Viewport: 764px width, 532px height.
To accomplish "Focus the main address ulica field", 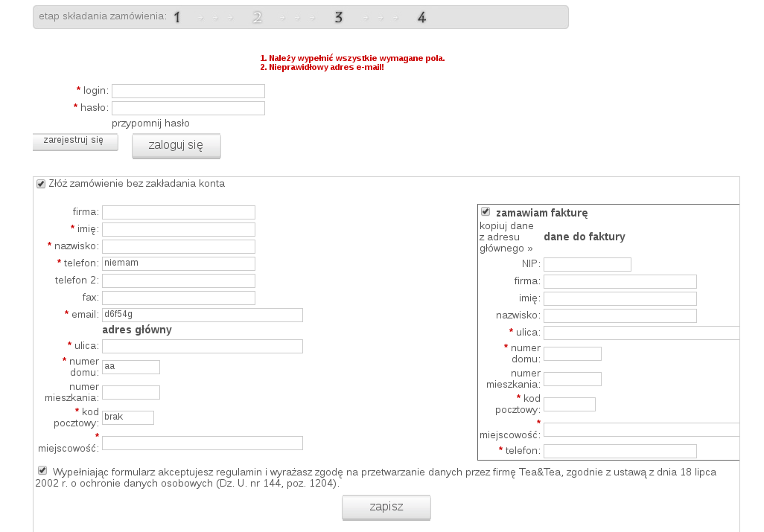I will click(x=203, y=346).
